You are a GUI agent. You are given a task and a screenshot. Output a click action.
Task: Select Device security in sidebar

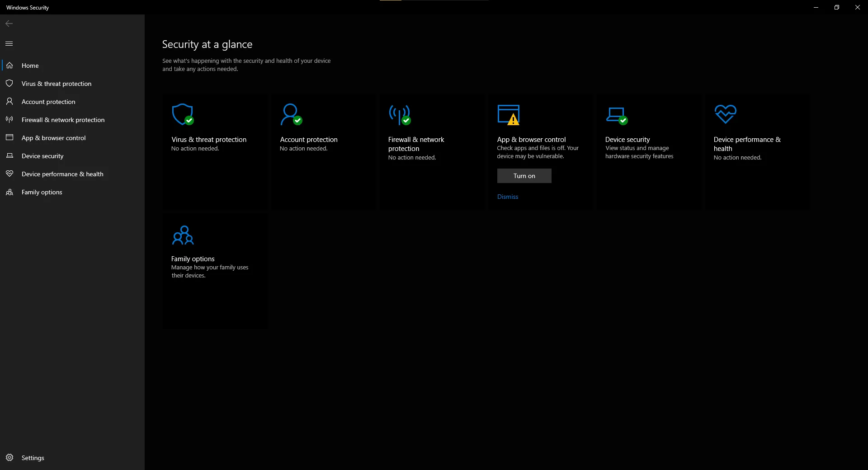[x=72, y=156]
